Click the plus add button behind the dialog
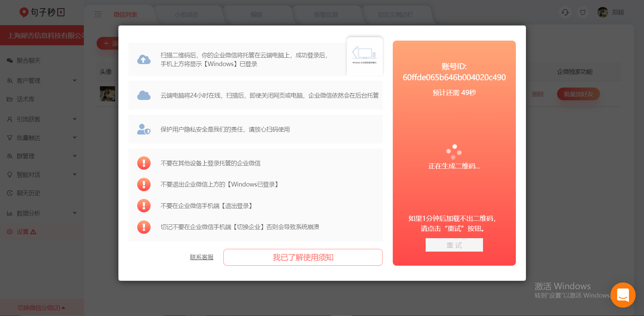 (x=108, y=44)
